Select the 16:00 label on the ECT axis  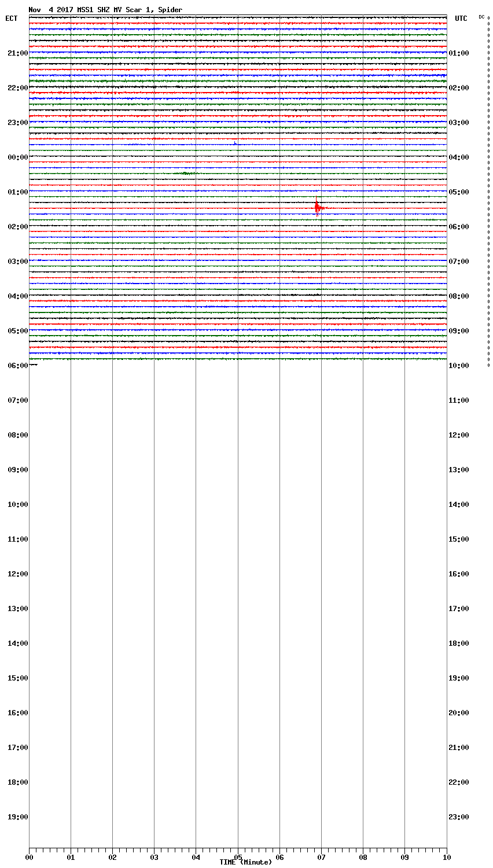[x=18, y=713]
